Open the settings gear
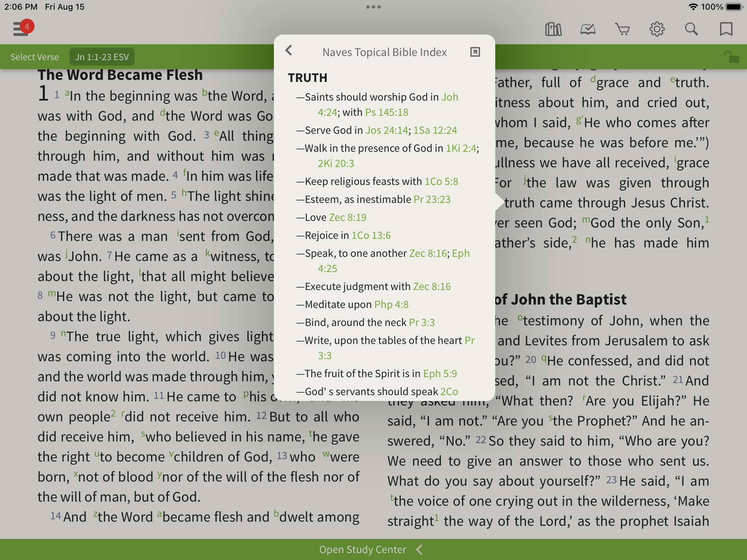The height and width of the screenshot is (560, 747). [657, 29]
